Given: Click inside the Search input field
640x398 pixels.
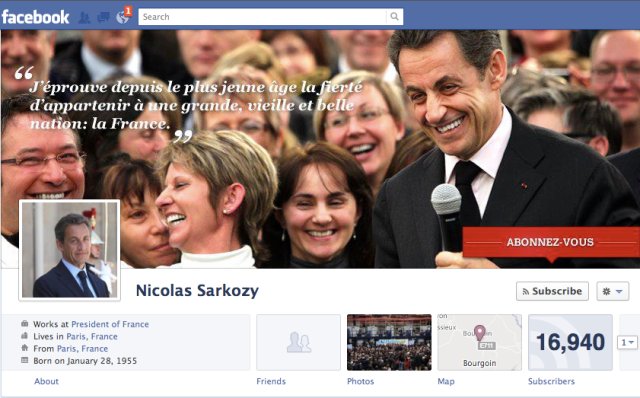Looking at the screenshot, I should pyautogui.click(x=262, y=17).
